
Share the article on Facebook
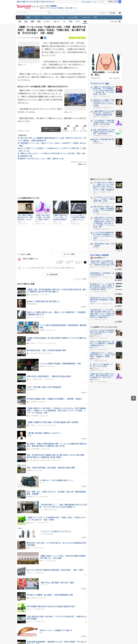(x=45, y=38)
